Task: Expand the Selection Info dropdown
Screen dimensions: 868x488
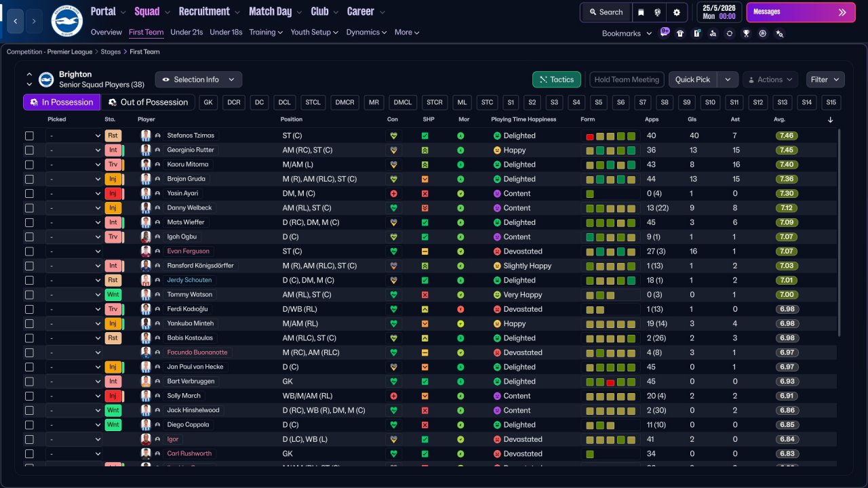Action: pos(198,79)
